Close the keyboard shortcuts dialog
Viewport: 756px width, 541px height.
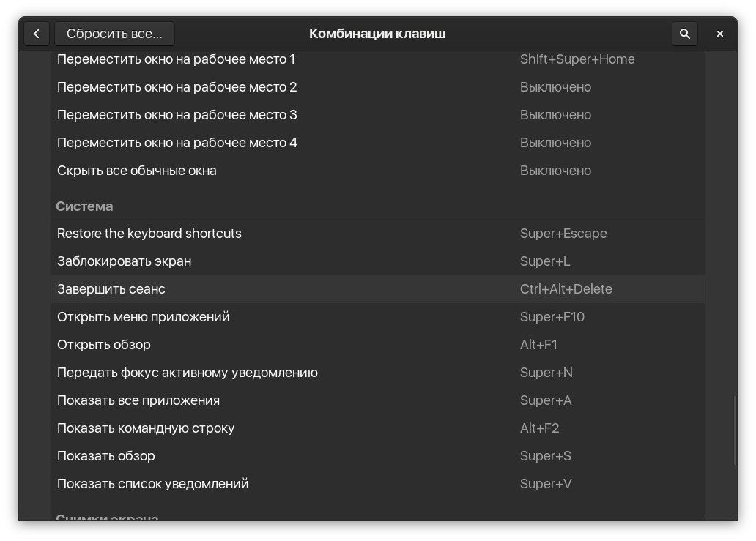(x=720, y=34)
